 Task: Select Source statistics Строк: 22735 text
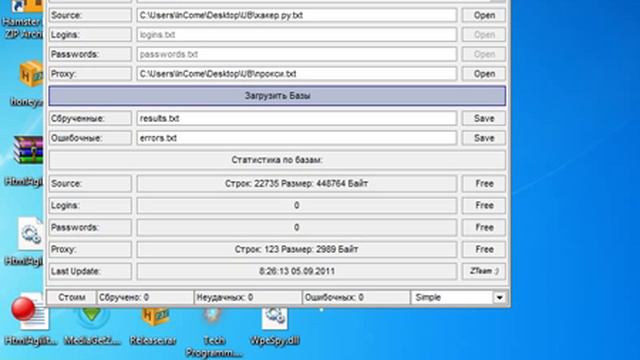297,184
